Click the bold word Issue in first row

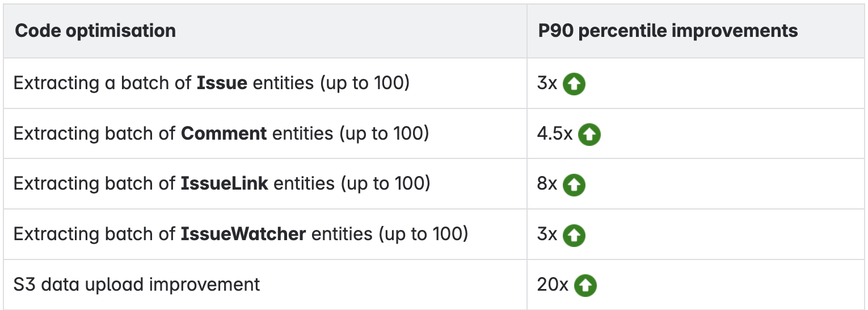coord(222,83)
